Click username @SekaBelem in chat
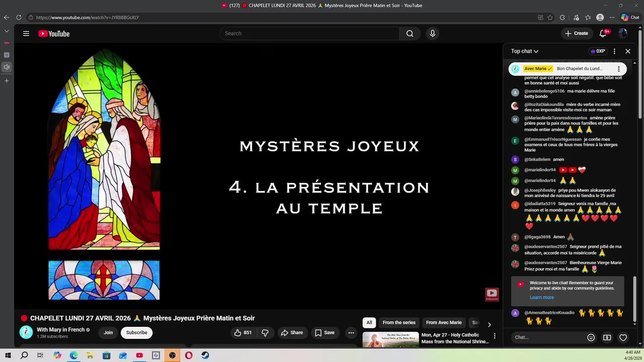 [x=537, y=159]
